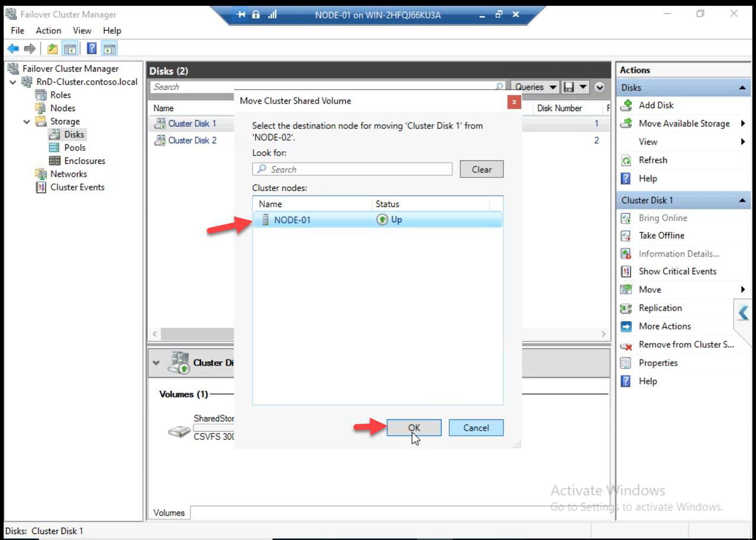Click the Name column header in dialog
Image resolution: width=756 pixels, height=540 pixels.
pyautogui.click(x=313, y=204)
